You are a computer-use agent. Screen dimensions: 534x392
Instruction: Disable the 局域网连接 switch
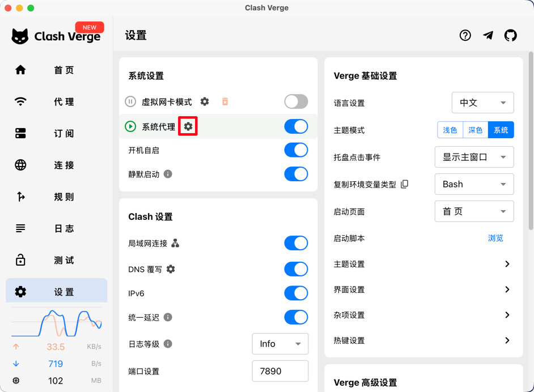[296, 243]
